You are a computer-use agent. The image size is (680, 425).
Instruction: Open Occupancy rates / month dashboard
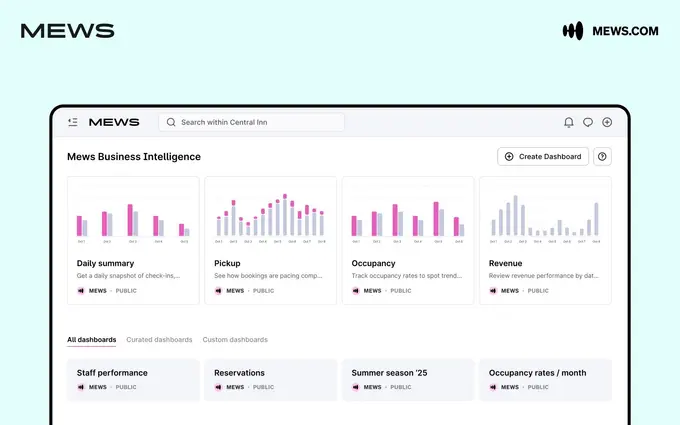tap(545, 379)
